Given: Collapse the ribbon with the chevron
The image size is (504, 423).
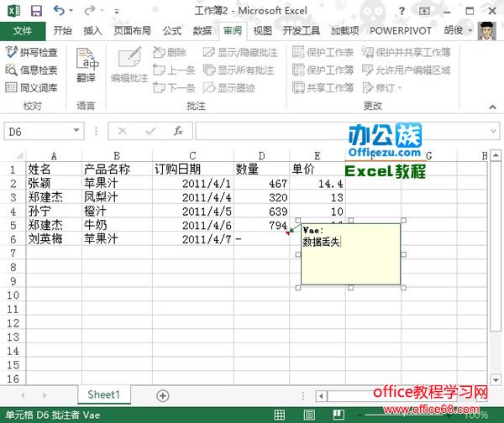Looking at the screenshot, I should coord(492,107).
